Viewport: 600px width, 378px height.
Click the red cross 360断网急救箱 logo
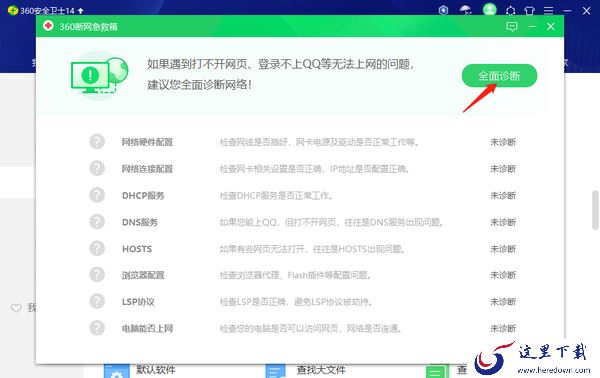click(48, 26)
